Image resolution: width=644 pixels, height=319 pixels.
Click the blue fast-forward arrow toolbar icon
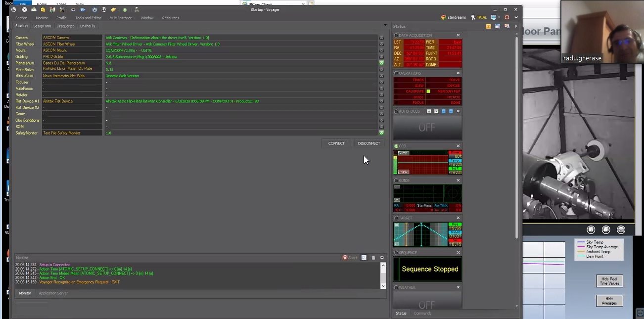coord(83,9)
